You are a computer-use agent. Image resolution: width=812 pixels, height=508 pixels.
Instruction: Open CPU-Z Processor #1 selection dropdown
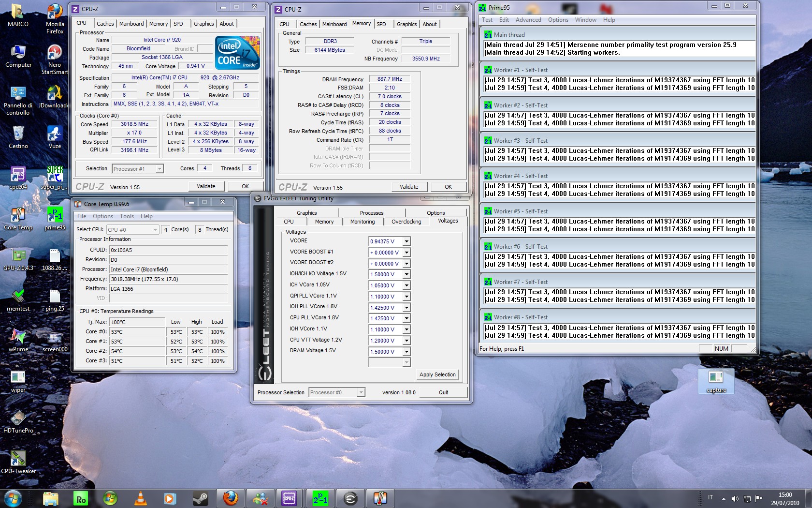point(138,169)
